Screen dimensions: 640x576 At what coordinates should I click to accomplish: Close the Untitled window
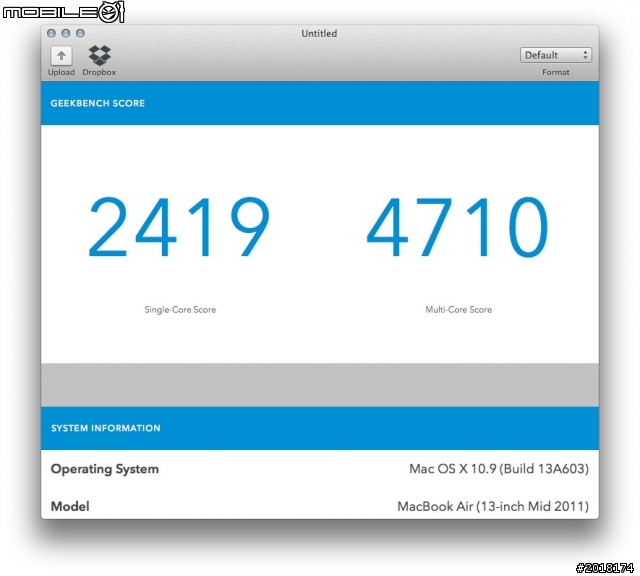(51, 33)
